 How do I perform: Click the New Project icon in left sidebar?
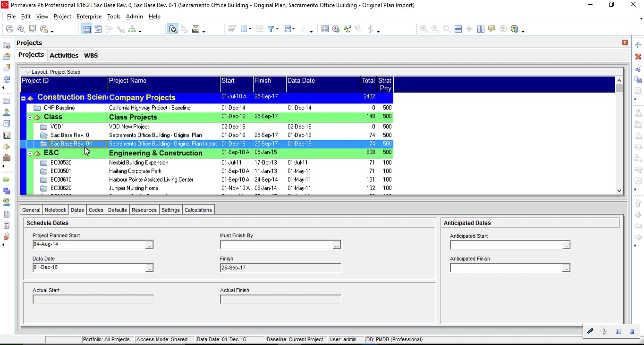click(7, 46)
